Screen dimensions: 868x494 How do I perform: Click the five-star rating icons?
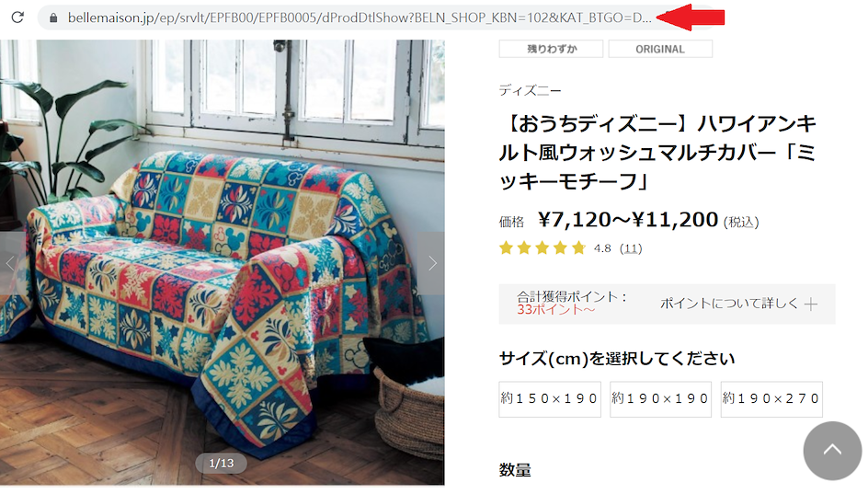542,248
